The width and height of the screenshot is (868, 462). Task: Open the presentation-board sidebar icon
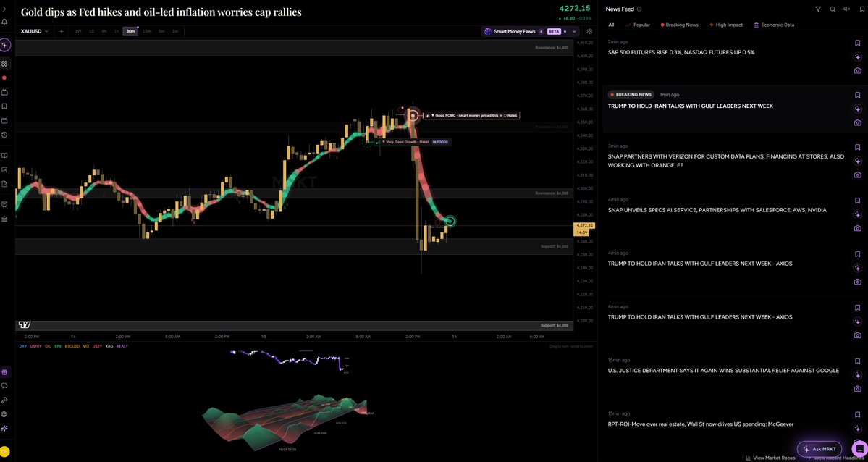click(x=4, y=204)
